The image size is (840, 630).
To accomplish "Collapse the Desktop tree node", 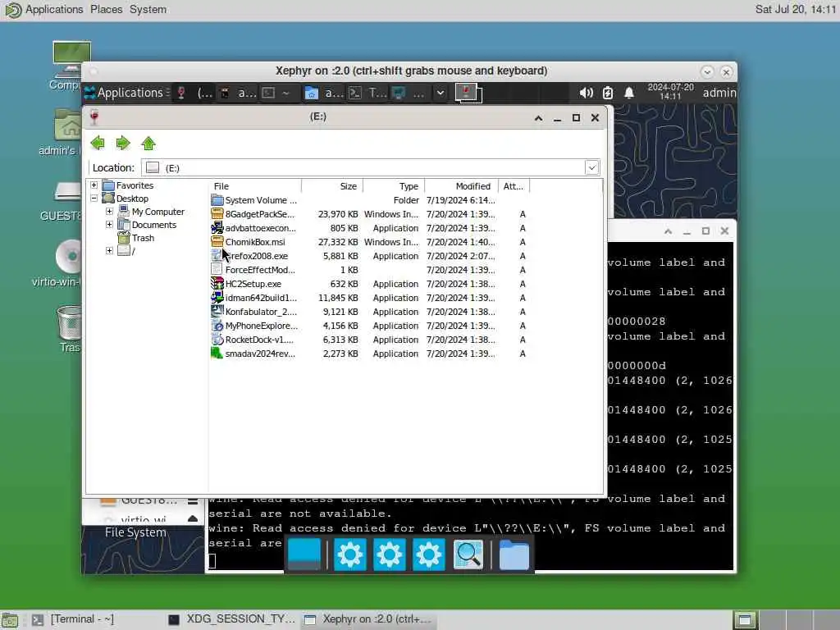I will point(94,199).
